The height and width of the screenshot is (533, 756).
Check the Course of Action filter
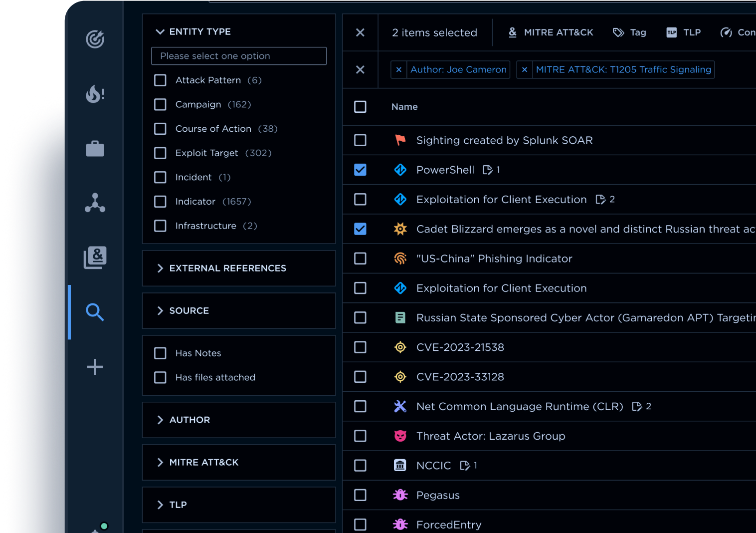160,129
